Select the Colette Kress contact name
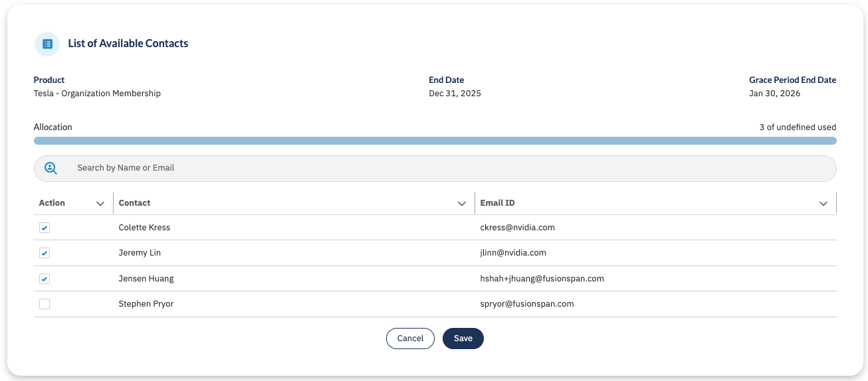The image size is (868, 381). pos(144,228)
